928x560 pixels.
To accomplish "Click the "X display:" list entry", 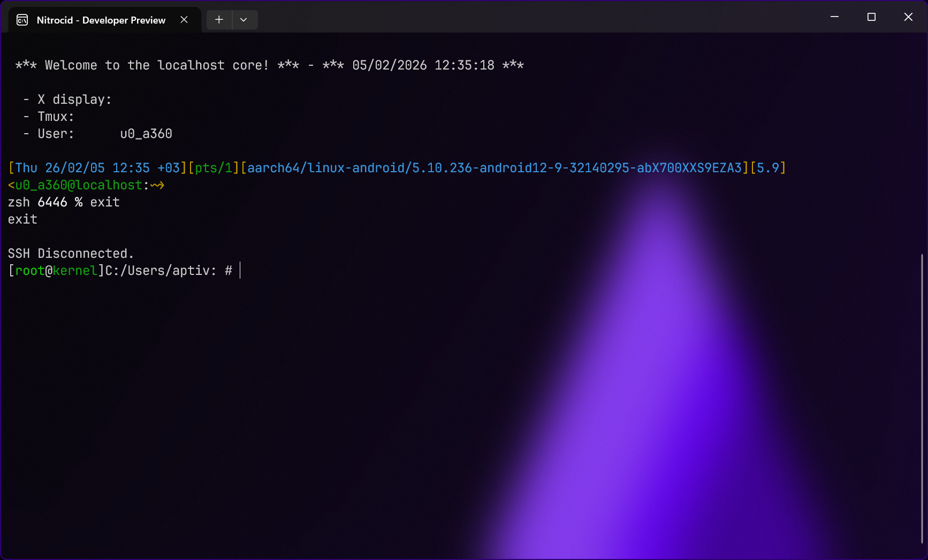I will (x=74, y=99).
